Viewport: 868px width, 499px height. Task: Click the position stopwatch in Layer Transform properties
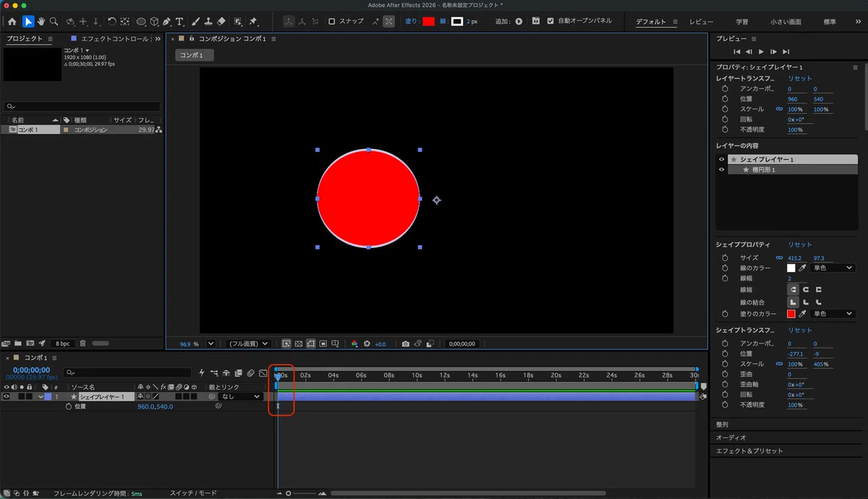coord(725,99)
